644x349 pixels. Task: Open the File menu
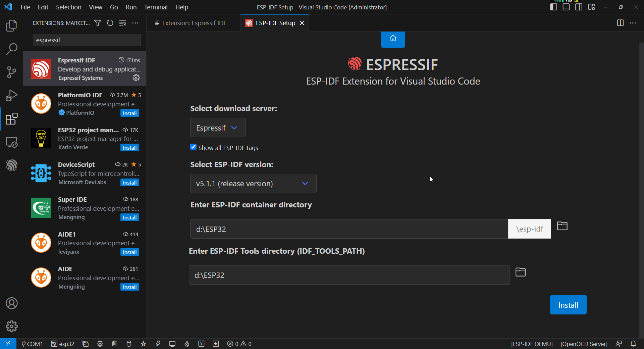click(x=25, y=7)
